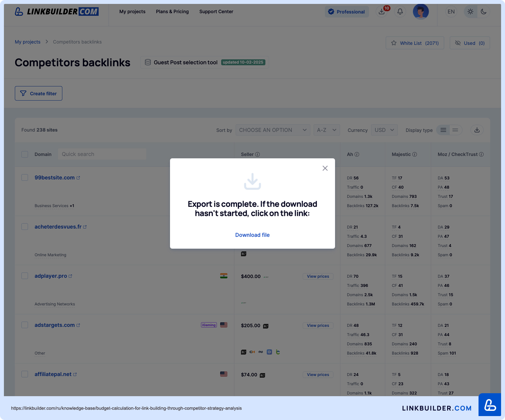This screenshot has width=505, height=420.
Task: Check the box for adplayer.pro
Action: point(25,276)
